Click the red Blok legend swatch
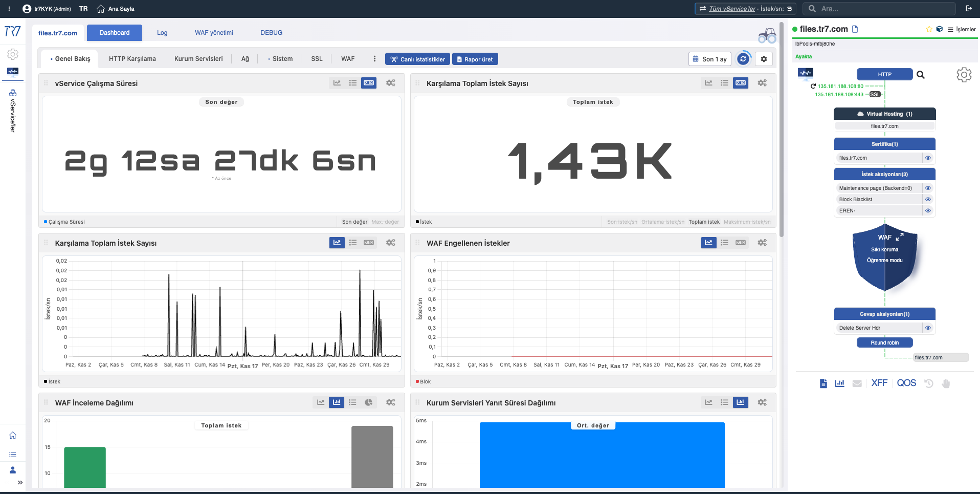 [x=417, y=381]
